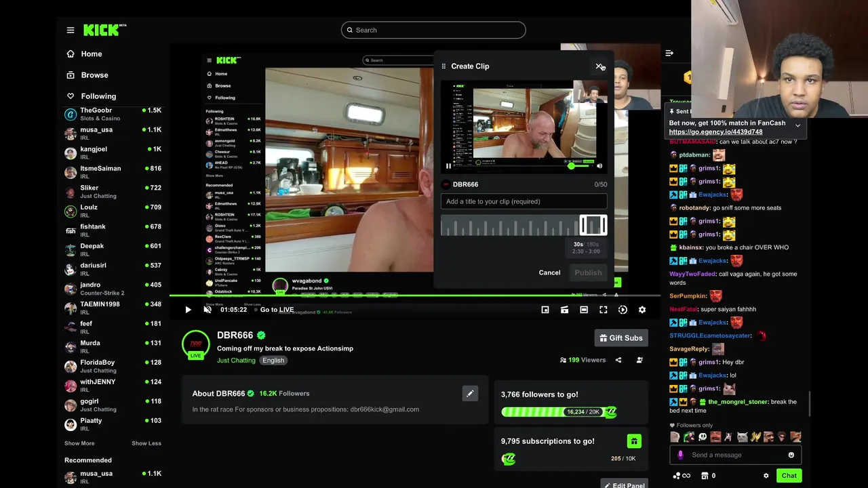Toggle theater mode icon

tap(584, 310)
